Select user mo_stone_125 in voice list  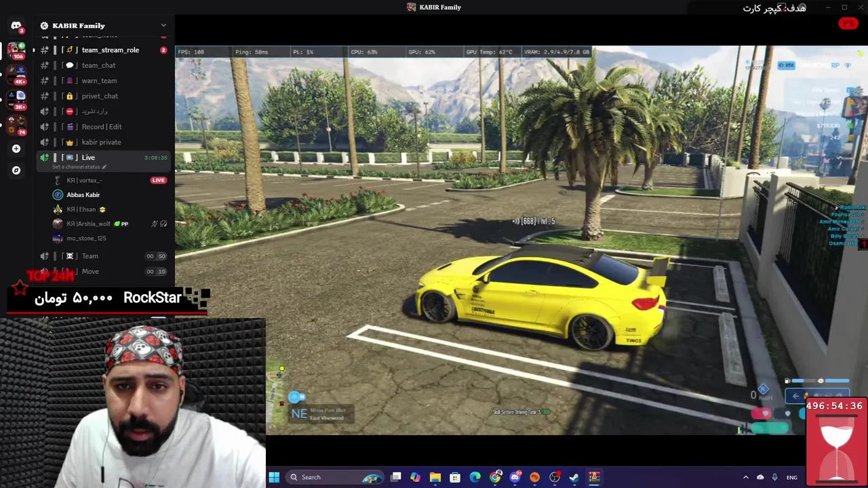pos(86,239)
